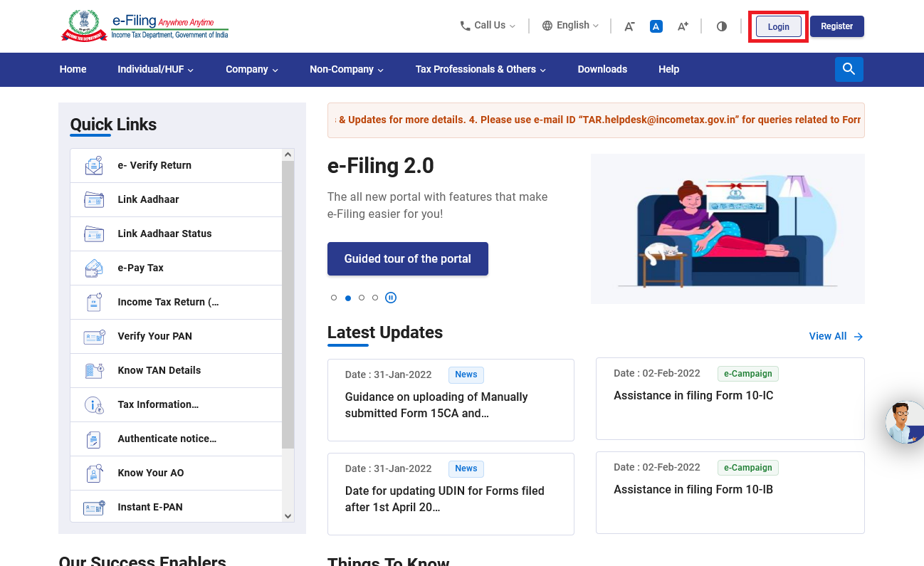The width and height of the screenshot is (924, 566).
Task: Open Assistance in filing Form 10-IB
Action: pyautogui.click(x=730, y=493)
